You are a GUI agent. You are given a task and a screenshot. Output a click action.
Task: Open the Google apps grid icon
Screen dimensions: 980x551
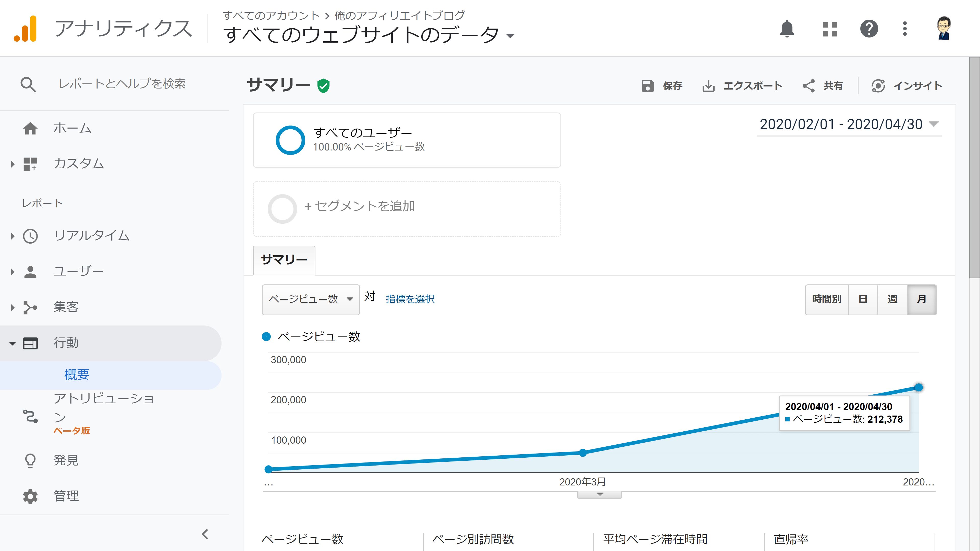pos(830,29)
